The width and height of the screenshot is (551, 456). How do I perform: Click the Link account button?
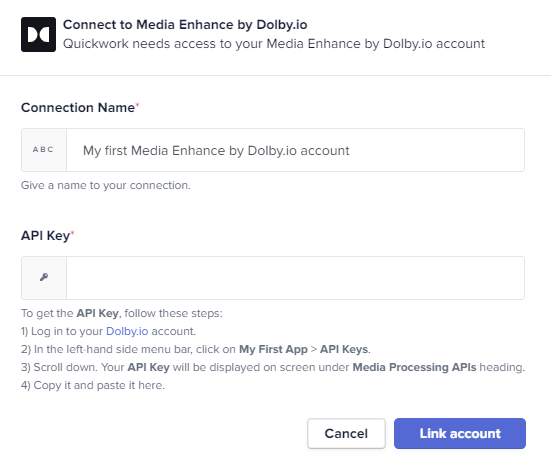coord(460,433)
